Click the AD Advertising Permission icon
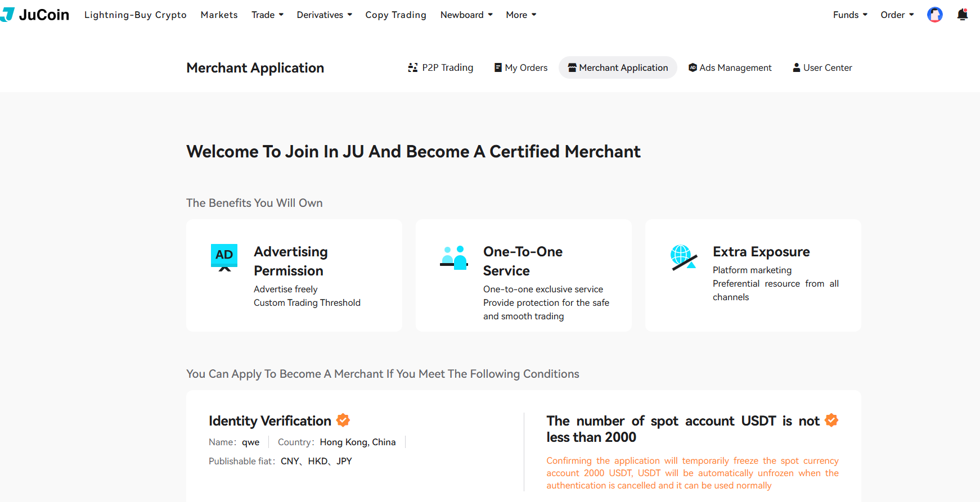Viewport: 980px width, 502px height. pos(224,257)
